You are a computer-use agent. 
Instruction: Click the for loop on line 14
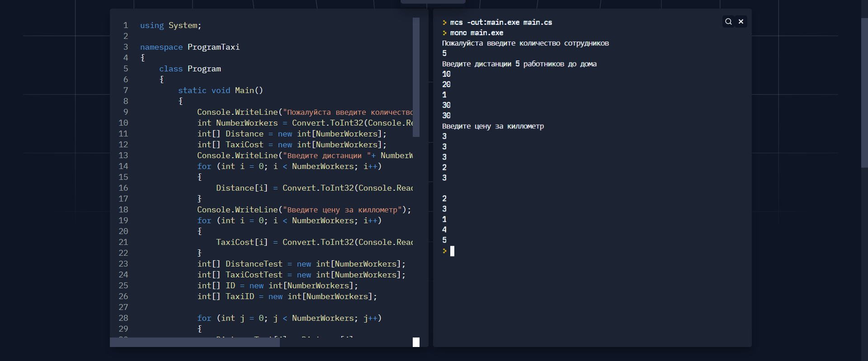(289, 166)
